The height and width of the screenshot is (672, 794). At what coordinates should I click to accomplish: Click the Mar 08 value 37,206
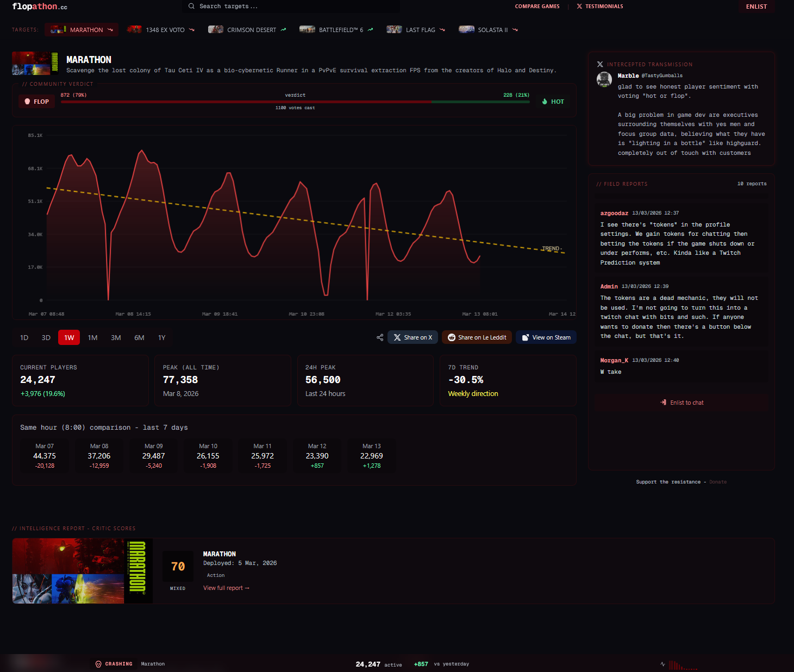pos(99,456)
